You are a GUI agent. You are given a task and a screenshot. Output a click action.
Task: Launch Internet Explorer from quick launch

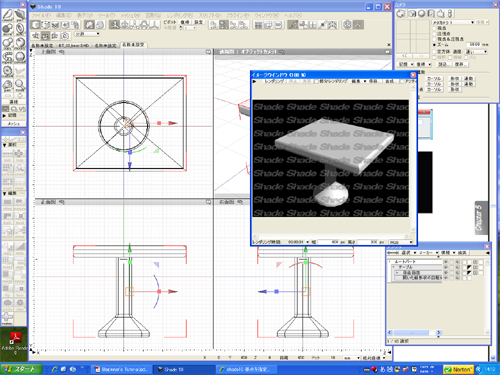pos(55,369)
